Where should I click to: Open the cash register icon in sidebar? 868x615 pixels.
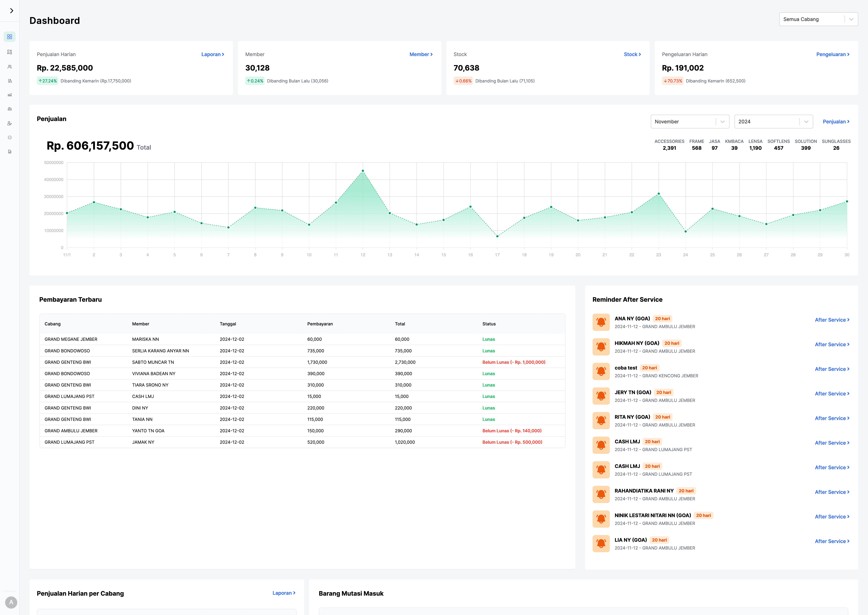(x=9, y=109)
